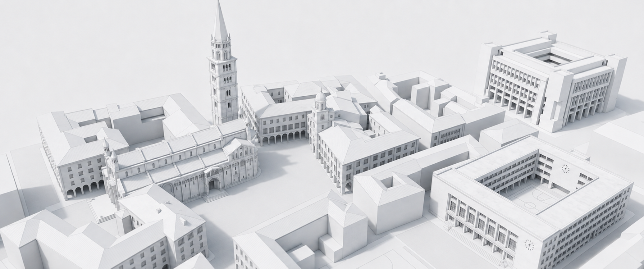Click the clock on the courtyard inner wall
Image resolution: width=644 pixels, height=269 pixels.
coord(565,168)
